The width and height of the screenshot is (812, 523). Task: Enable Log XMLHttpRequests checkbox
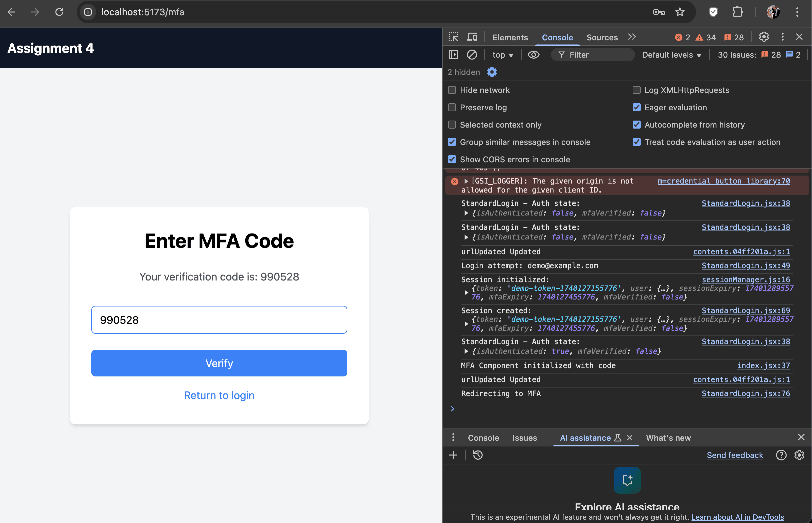pyautogui.click(x=636, y=90)
